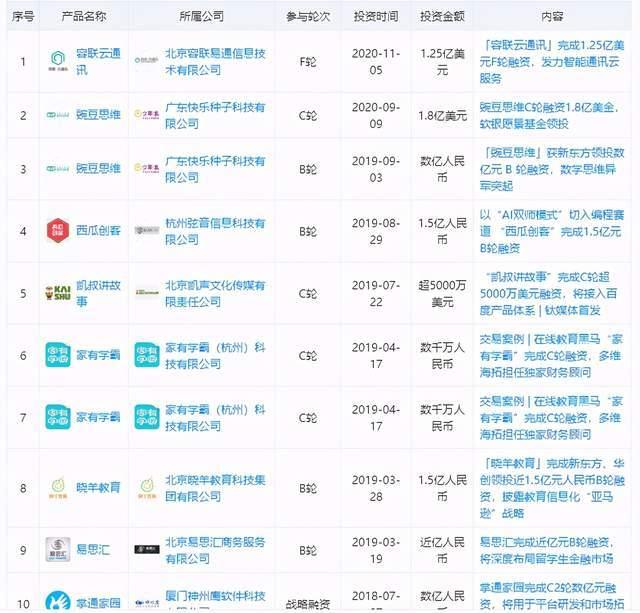Click the 投资时间 column header

click(376, 16)
